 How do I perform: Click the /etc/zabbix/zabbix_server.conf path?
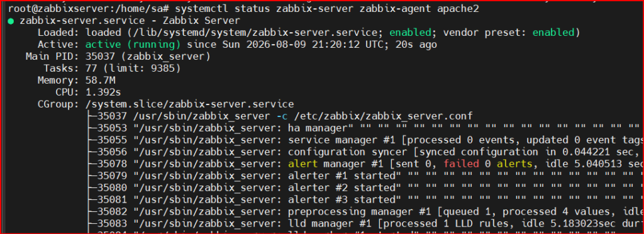[383, 116]
